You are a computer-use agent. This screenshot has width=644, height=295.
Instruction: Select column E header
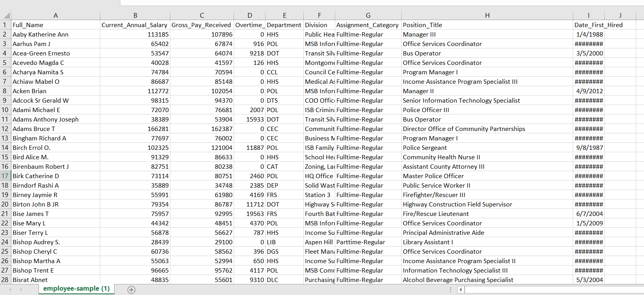pos(284,15)
